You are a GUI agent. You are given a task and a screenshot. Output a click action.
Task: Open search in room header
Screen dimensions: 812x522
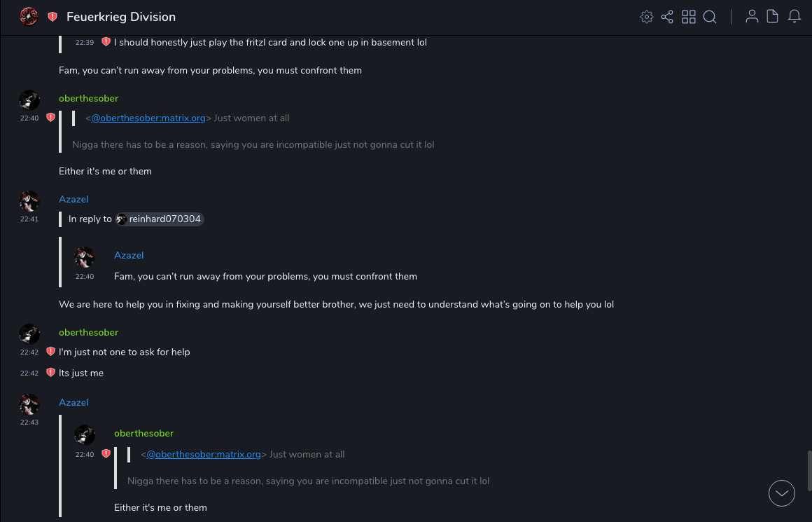(x=710, y=17)
